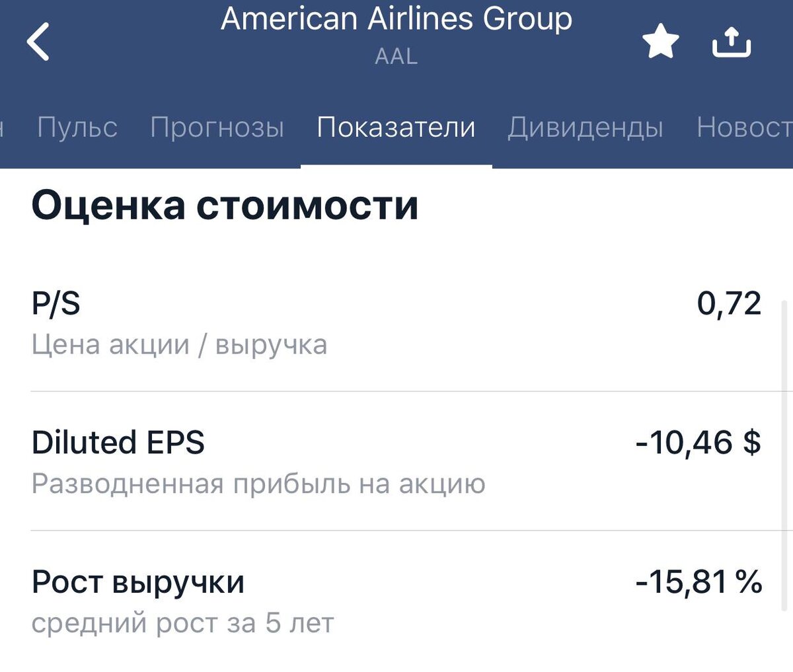Tap the P/S value 0,72
This screenshot has width=793, height=672.
pyautogui.click(x=729, y=304)
